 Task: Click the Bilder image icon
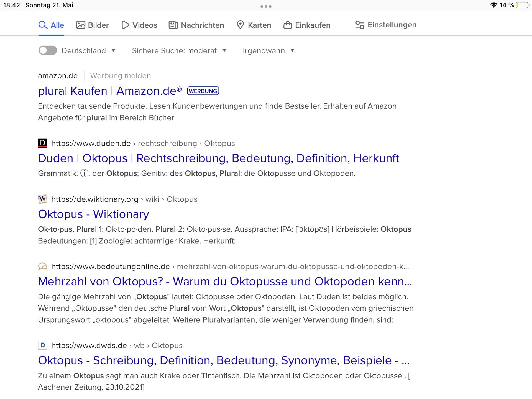pyautogui.click(x=81, y=25)
